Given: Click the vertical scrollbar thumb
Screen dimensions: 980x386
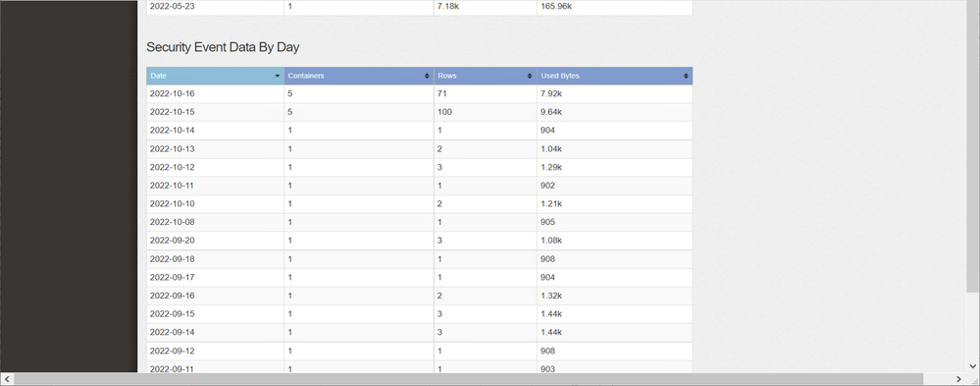Looking at the screenshot, I should click(x=973, y=145).
